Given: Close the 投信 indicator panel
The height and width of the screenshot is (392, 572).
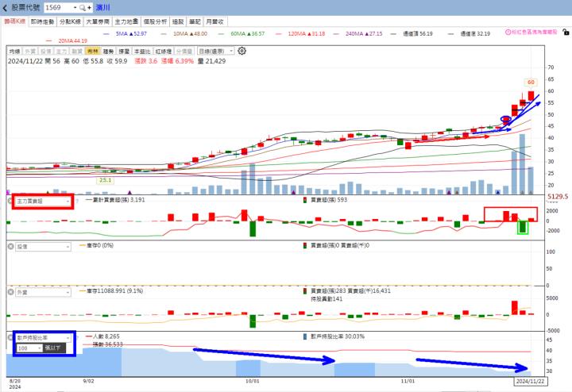Looking at the screenshot, I should coord(10,246).
